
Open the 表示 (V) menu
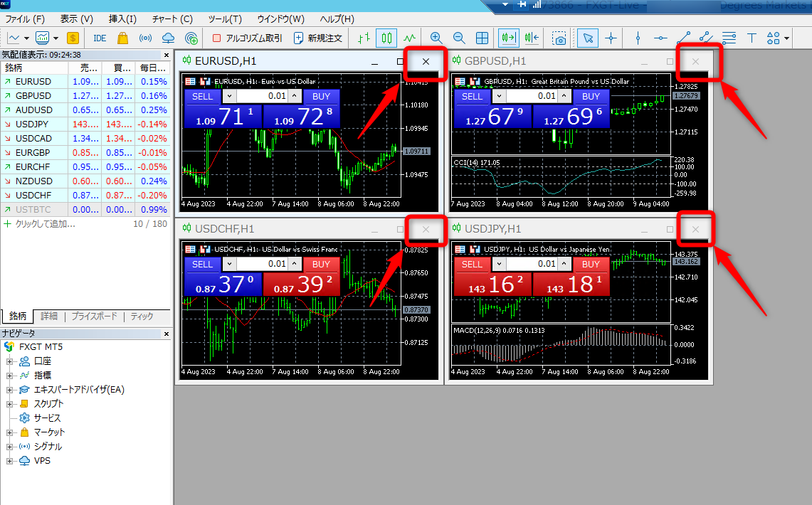pos(77,19)
